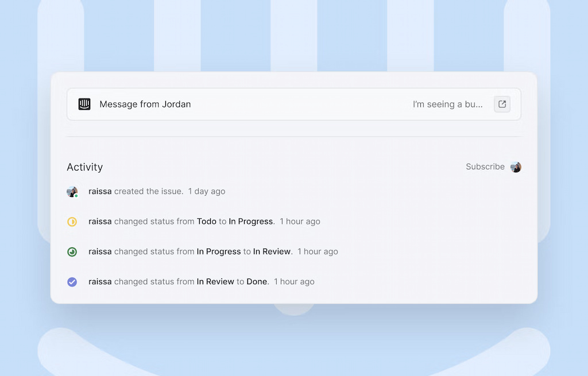Select the Todo status label
This screenshot has height=376, width=588.
[207, 222]
